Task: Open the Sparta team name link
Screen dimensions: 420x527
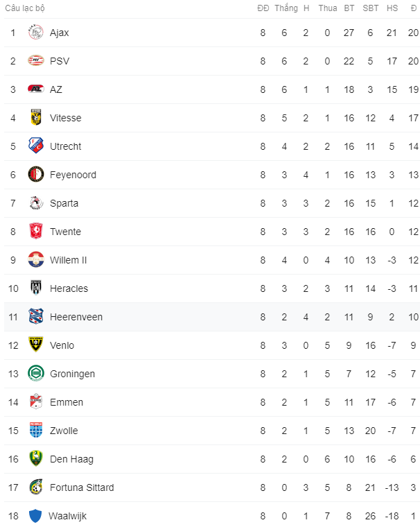Action: (64, 203)
